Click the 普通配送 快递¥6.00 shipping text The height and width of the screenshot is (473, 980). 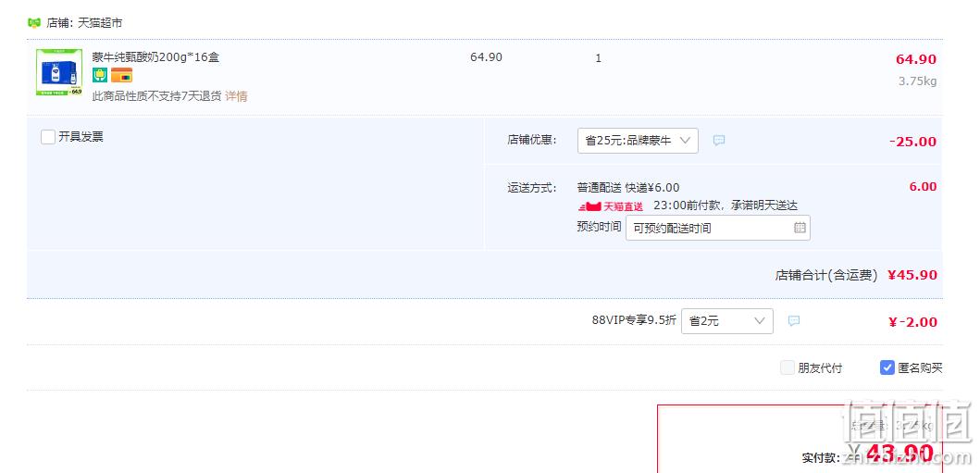[628, 188]
